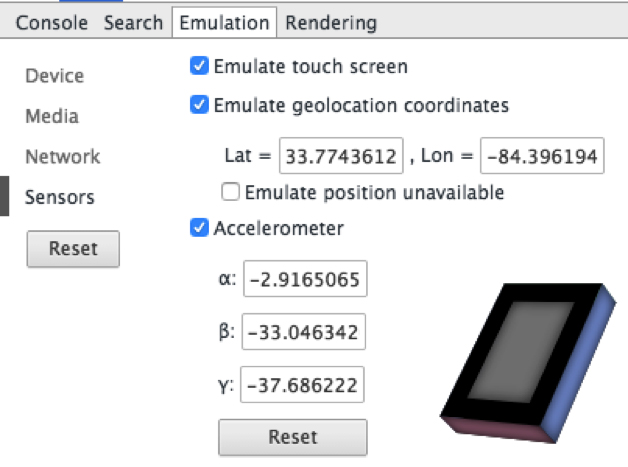
Task: Click the Reset button below gamma field
Action: click(292, 437)
